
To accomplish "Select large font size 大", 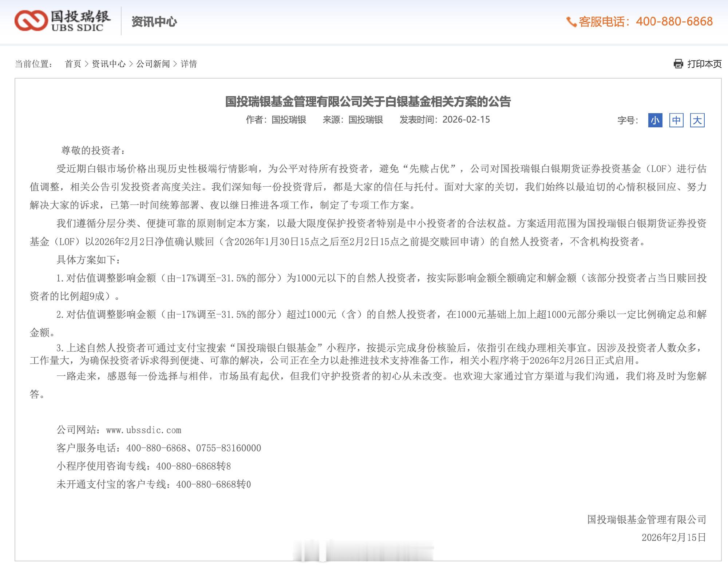I will [x=697, y=120].
